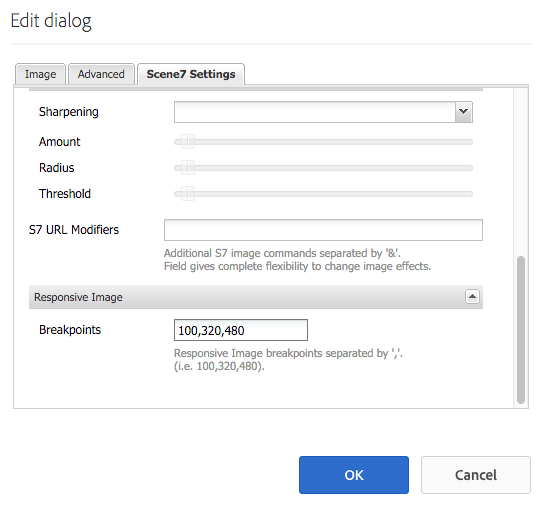The height and width of the screenshot is (508, 544).
Task: Click the scrollbar track above the thumb
Action: pos(521,172)
